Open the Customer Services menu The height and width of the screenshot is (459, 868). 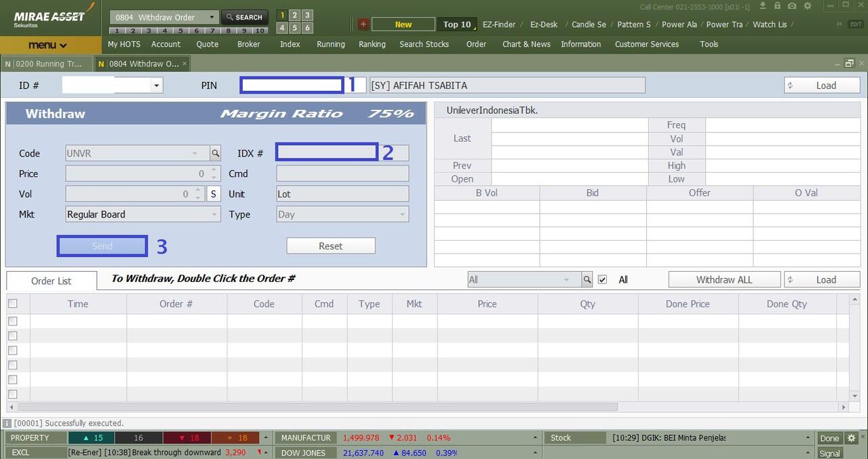point(647,44)
